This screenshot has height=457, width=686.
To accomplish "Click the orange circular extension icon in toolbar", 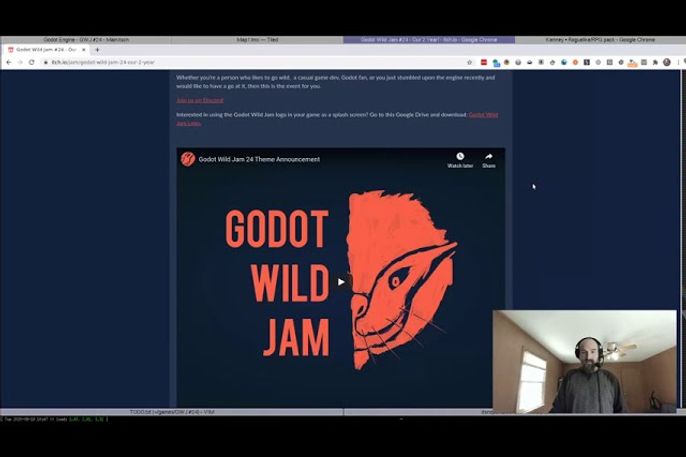I will pyautogui.click(x=575, y=63).
